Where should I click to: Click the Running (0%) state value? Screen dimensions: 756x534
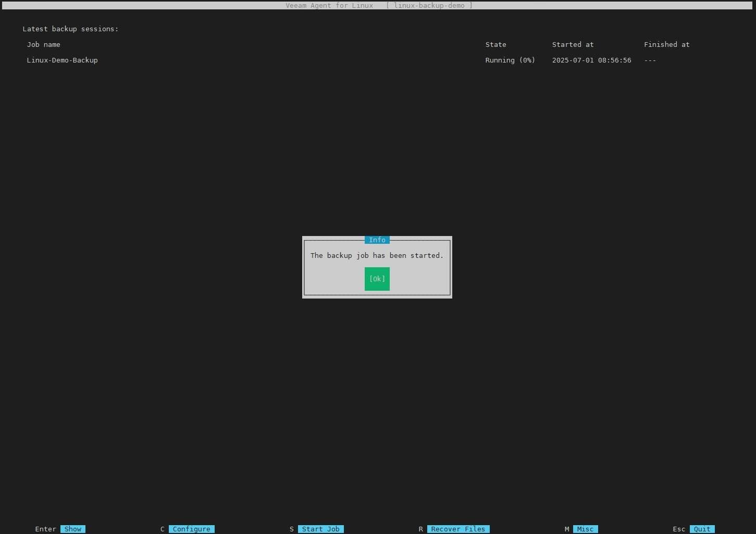[x=510, y=60]
